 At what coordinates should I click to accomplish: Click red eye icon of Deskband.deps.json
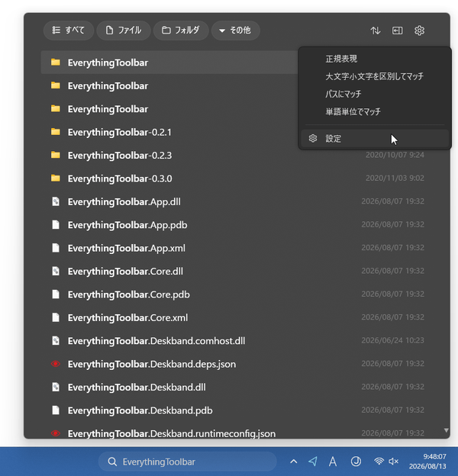tap(56, 364)
